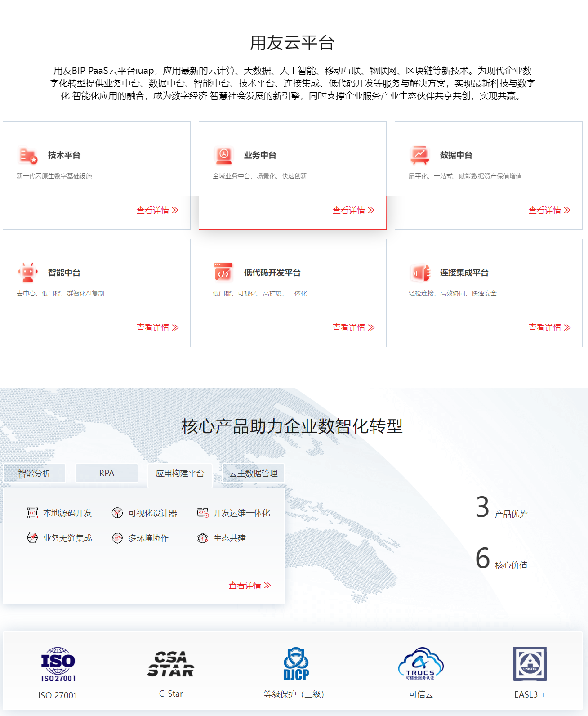Image resolution: width=588 pixels, height=716 pixels.
Task: Open 查看详情 for 低代码开发平台
Action: pyautogui.click(x=354, y=327)
